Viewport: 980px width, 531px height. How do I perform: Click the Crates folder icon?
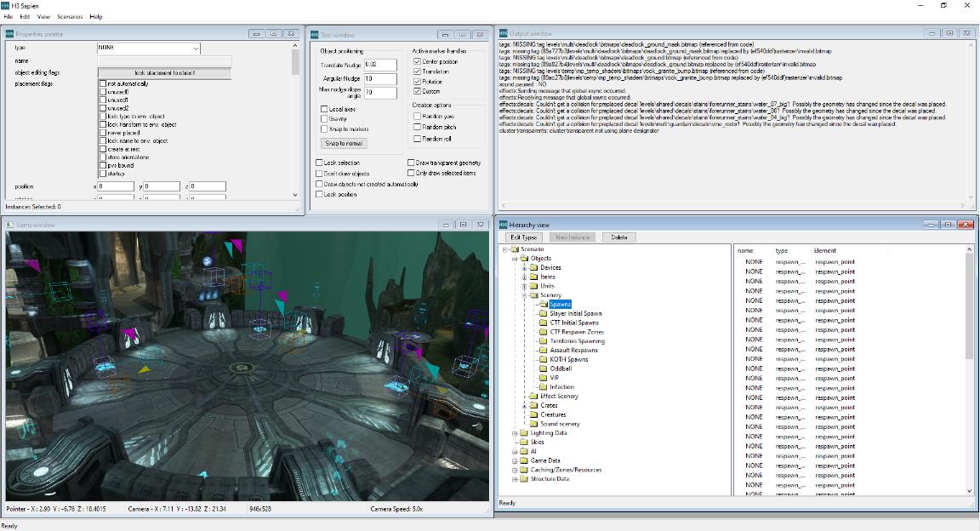click(x=533, y=405)
